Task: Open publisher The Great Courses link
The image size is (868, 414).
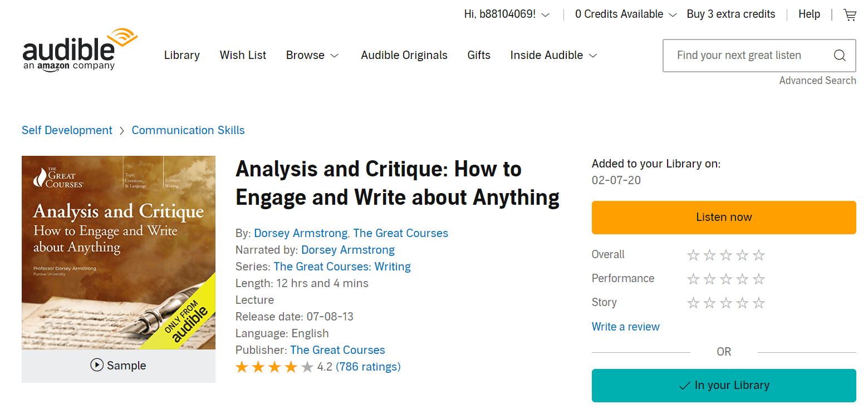Action: click(337, 350)
